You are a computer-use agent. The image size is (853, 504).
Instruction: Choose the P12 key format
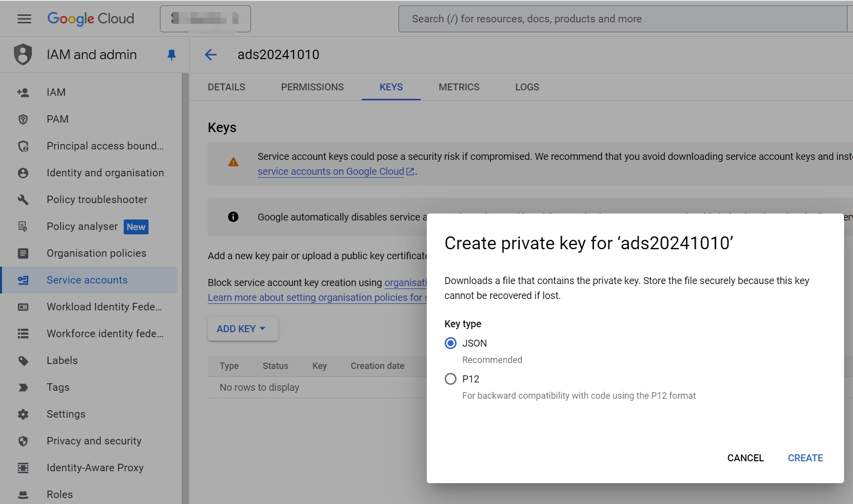[x=451, y=379]
